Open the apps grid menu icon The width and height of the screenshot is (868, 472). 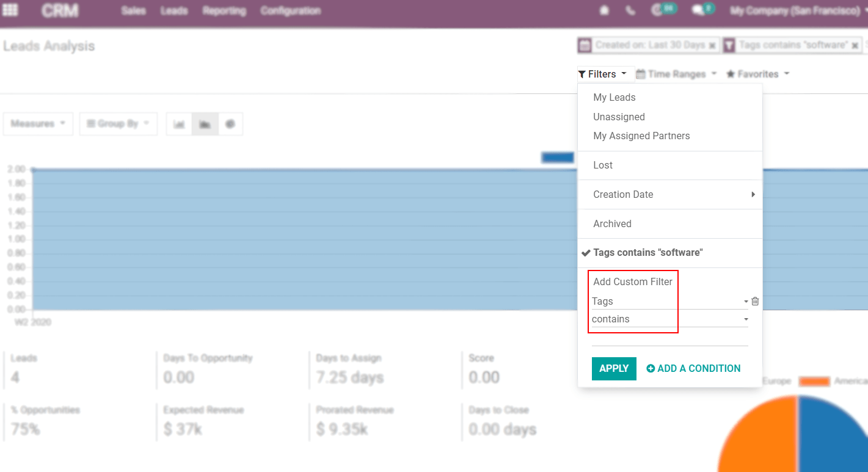point(11,10)
